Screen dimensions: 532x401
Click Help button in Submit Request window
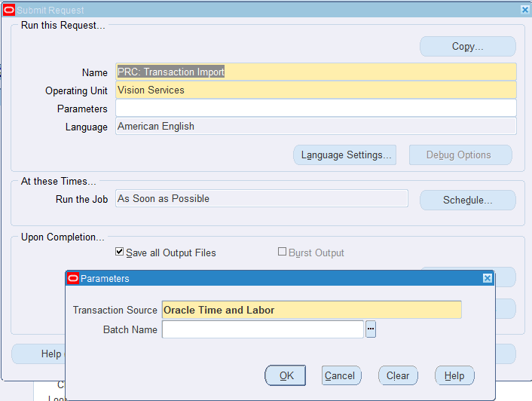(x=38, y=354)
